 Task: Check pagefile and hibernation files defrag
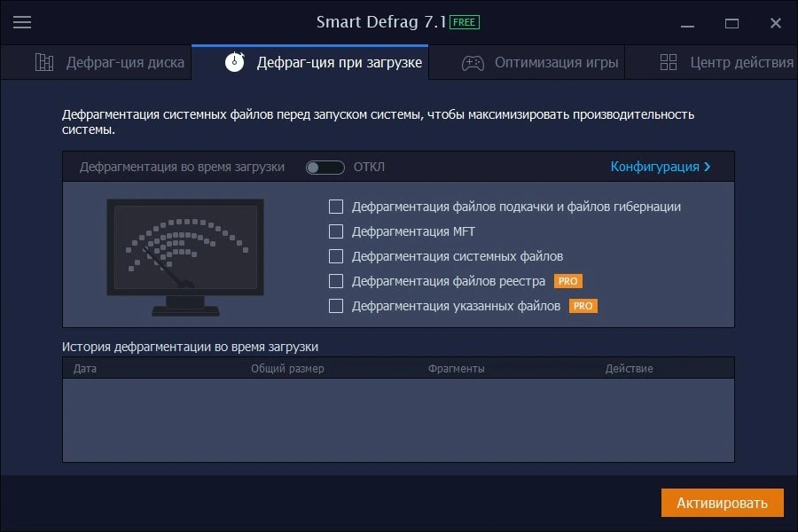336,207
